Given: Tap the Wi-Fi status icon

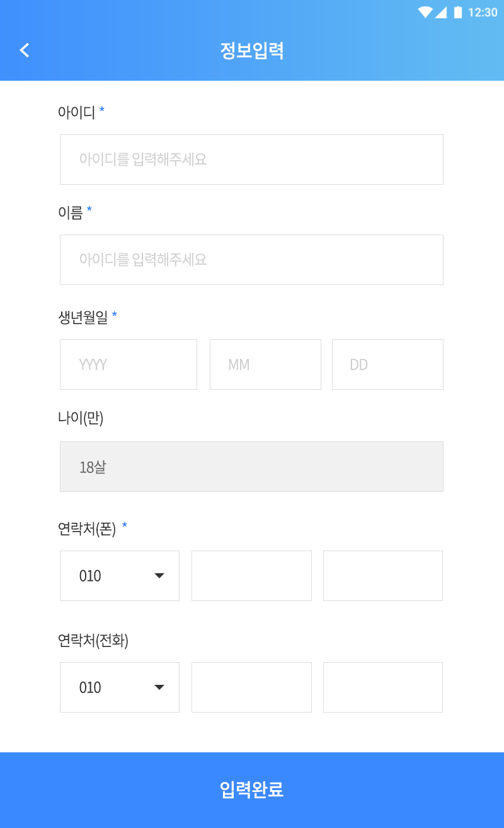Looking at the screenshot, I should pos(425,12).
